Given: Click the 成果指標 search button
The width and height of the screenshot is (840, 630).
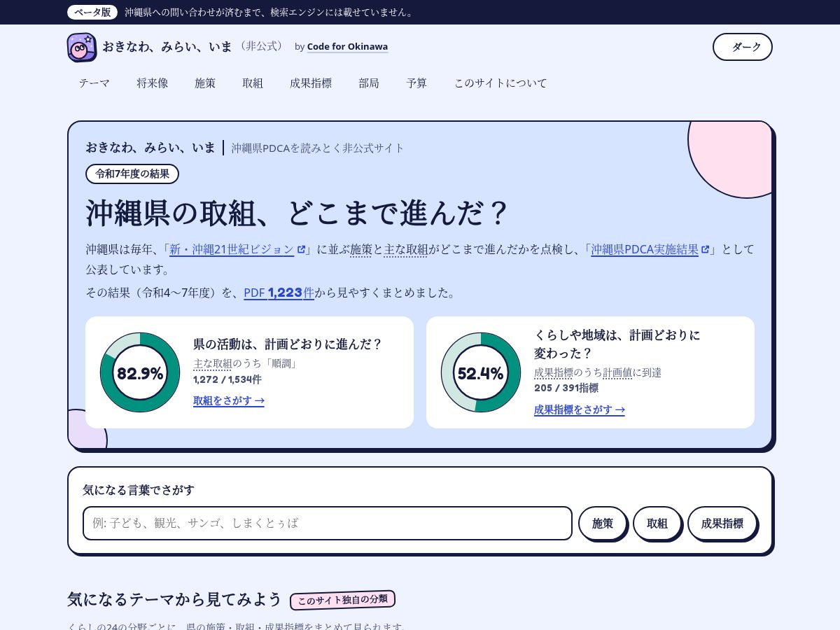Looking at the screenshot, I should click(722, 523).
